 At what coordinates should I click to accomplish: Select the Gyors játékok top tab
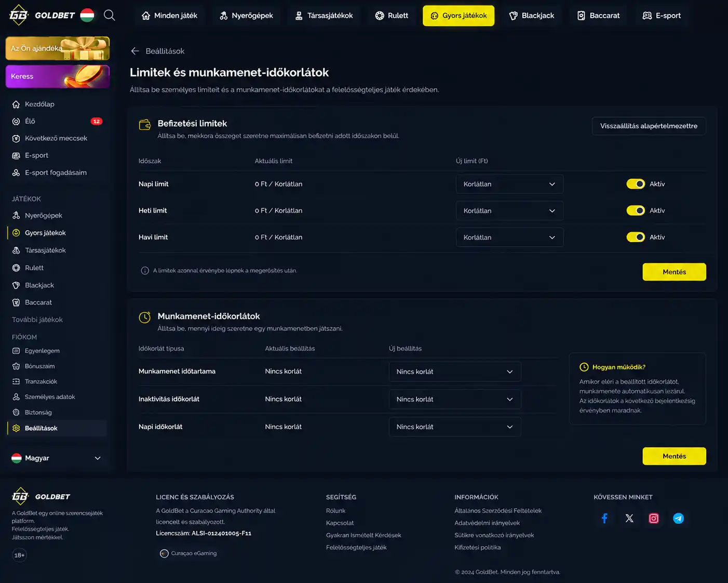(x=459, y=16)
